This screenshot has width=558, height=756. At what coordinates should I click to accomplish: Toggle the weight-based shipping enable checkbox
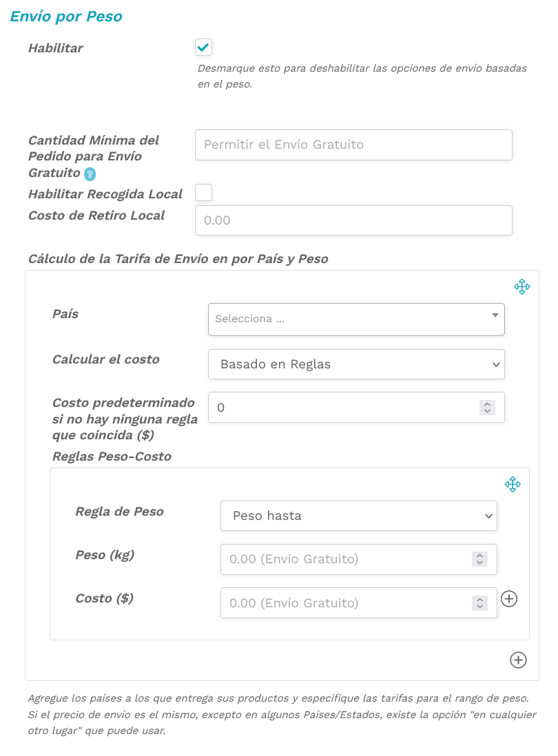tap(204, 48)
